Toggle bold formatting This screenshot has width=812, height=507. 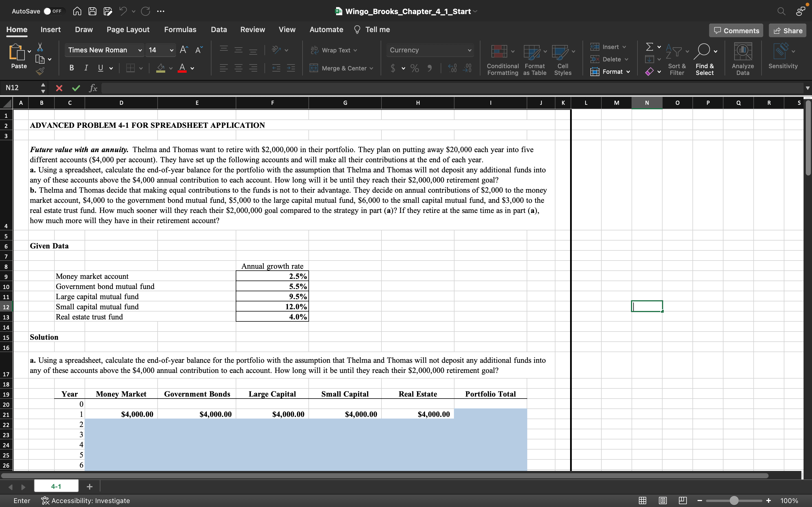71,68
